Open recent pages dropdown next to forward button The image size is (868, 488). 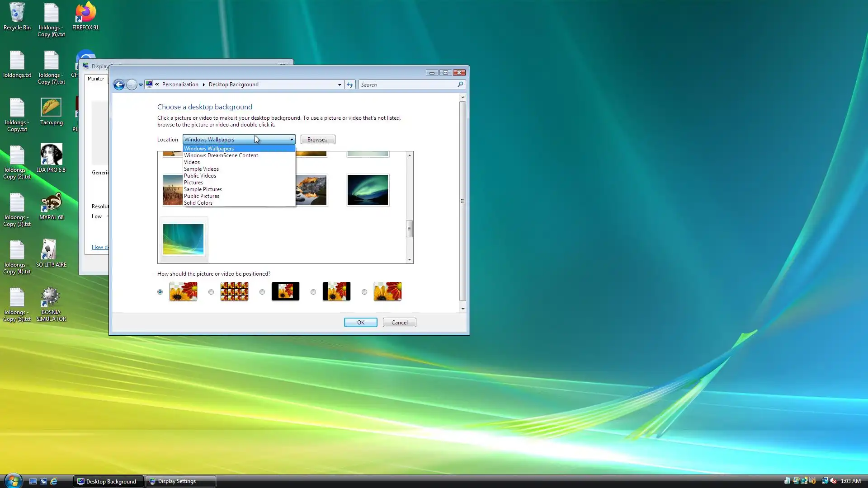click(141, 84)
